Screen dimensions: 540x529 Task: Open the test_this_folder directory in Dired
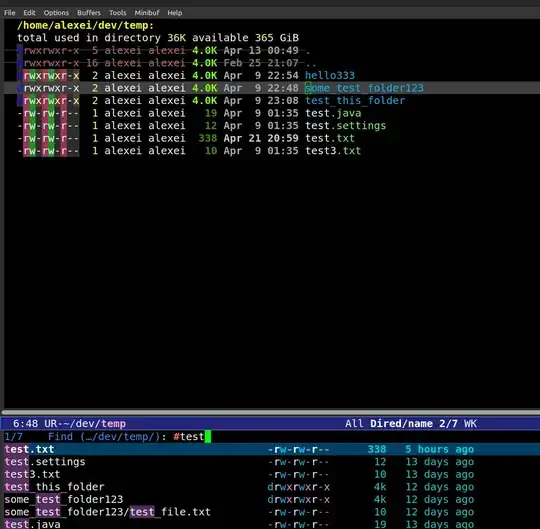355,101
